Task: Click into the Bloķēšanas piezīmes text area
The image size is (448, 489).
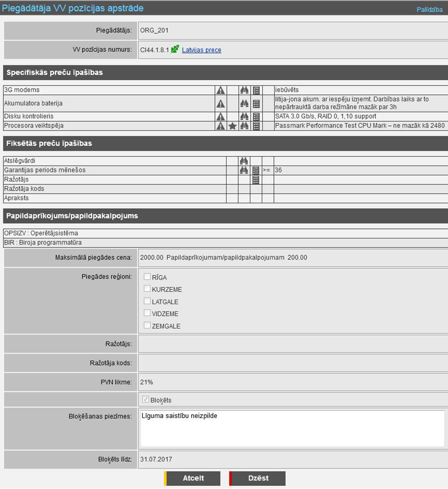Action: point(292,429)
